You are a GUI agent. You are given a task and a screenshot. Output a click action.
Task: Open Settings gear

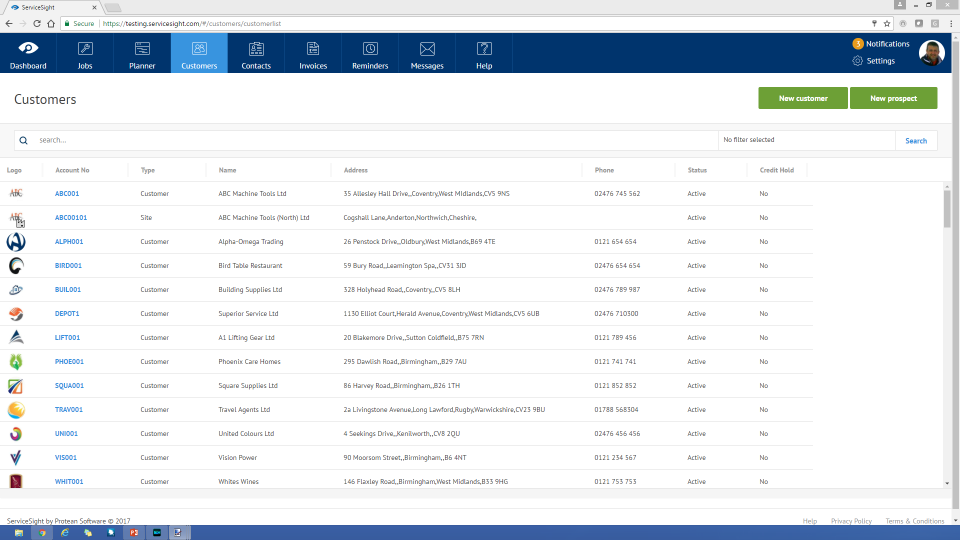pos(858,61)
